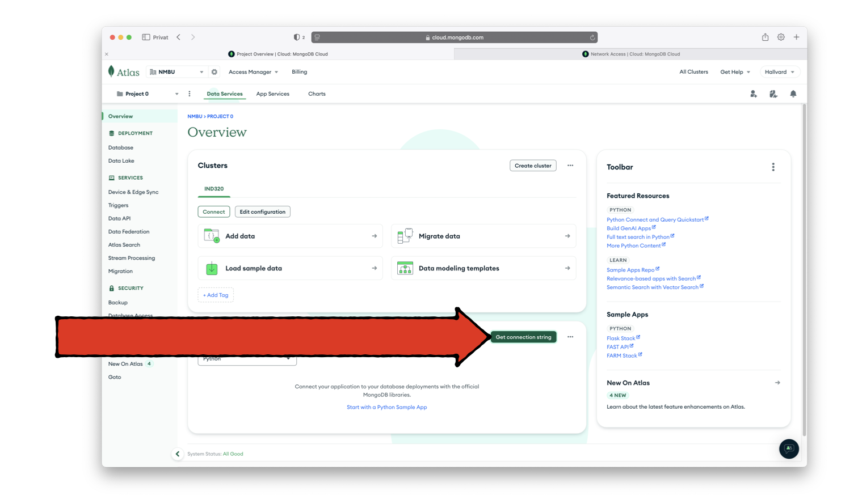
Task: Open Toolbar vertical dots menu
Action: tap(773, 167)
